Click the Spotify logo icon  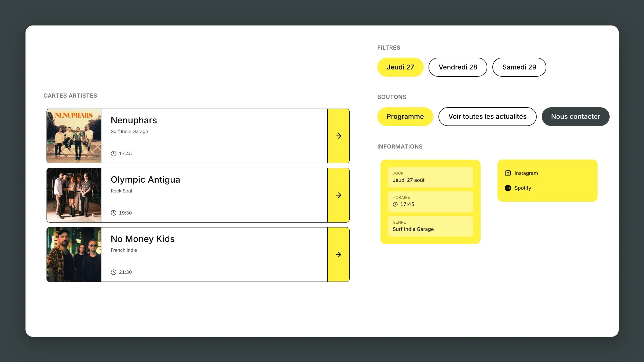click(508, 188)
